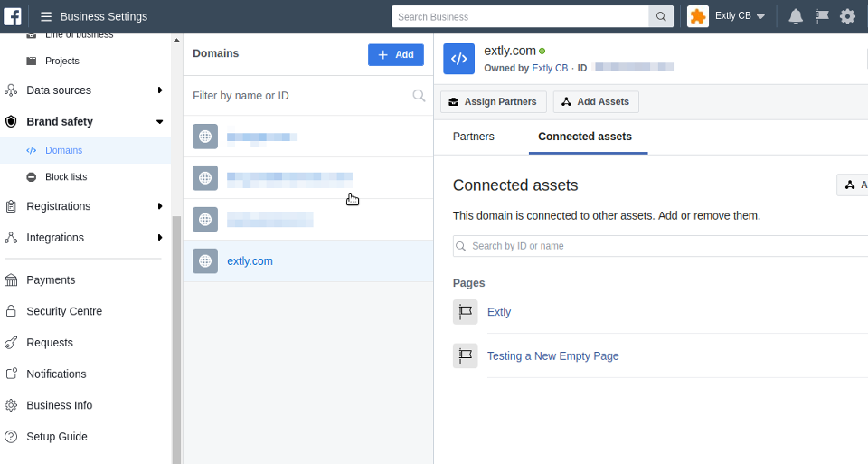868x464 pixels.
Task: Click the filter magnifier icon in Domains panel
Action: pyautogui.click(x=419, y=96)
